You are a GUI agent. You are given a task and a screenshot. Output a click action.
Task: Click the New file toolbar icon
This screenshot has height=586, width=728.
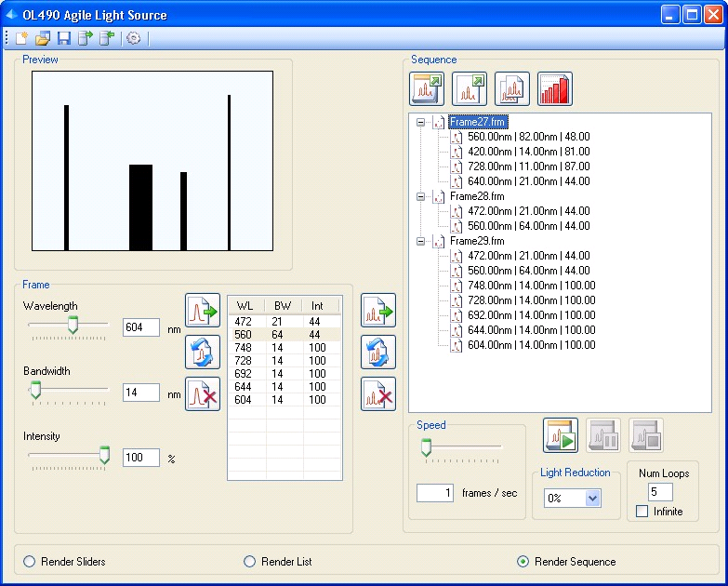point(21,38)
